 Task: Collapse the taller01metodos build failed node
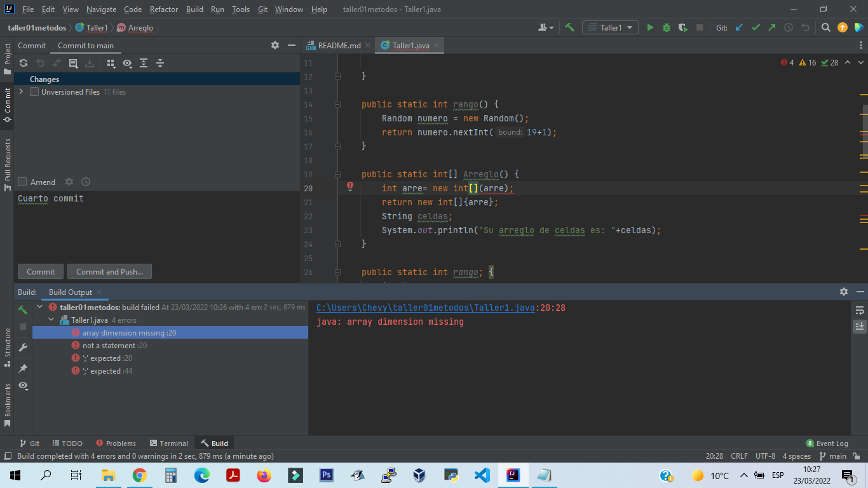coord(41,307)
